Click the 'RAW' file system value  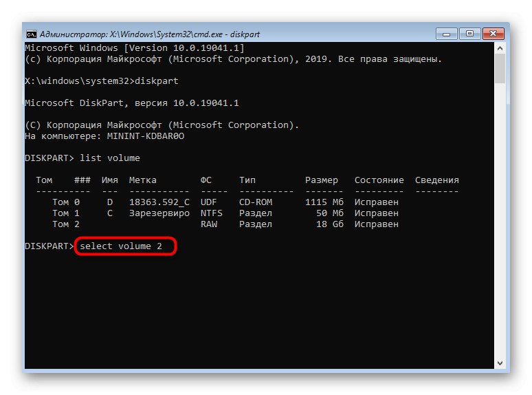click(209, 224)
